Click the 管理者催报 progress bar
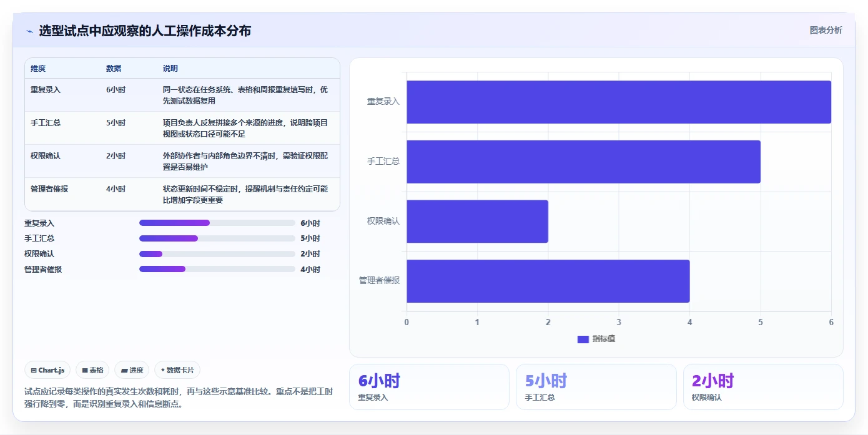This screenshot has width=868, height=435. (217, 269)
